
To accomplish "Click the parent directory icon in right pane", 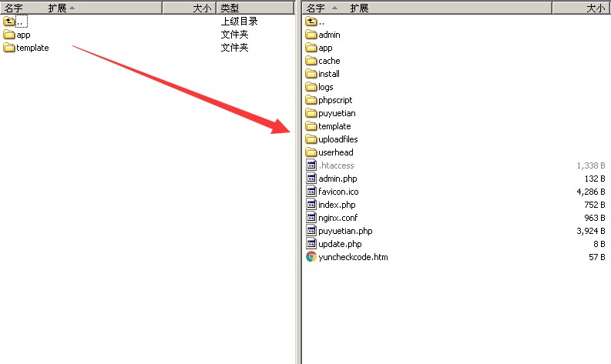I will click(x=311, y=22).
